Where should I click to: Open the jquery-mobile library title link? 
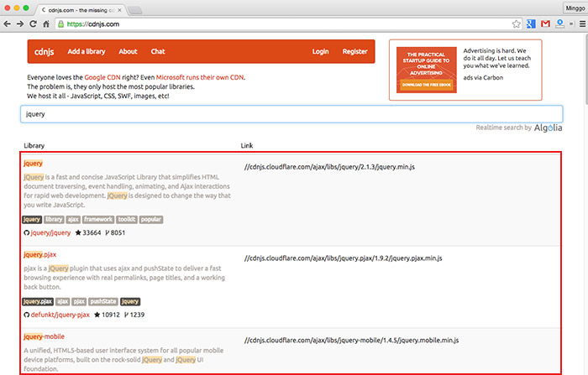point(44,336)
